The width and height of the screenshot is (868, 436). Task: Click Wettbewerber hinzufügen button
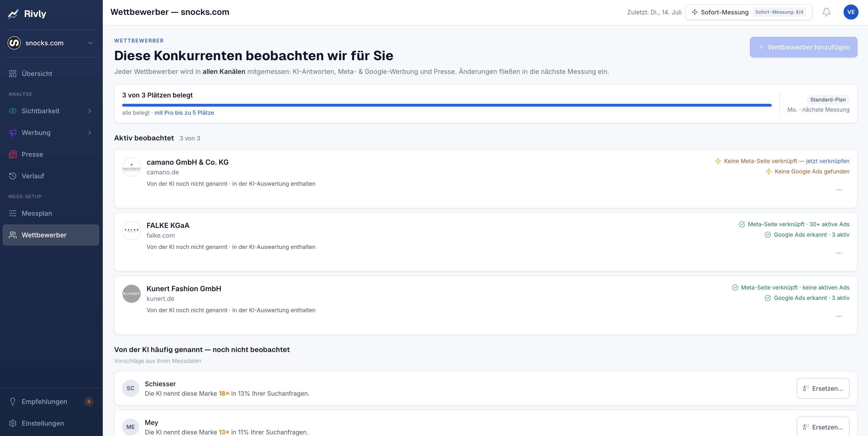tap(803, 47)
